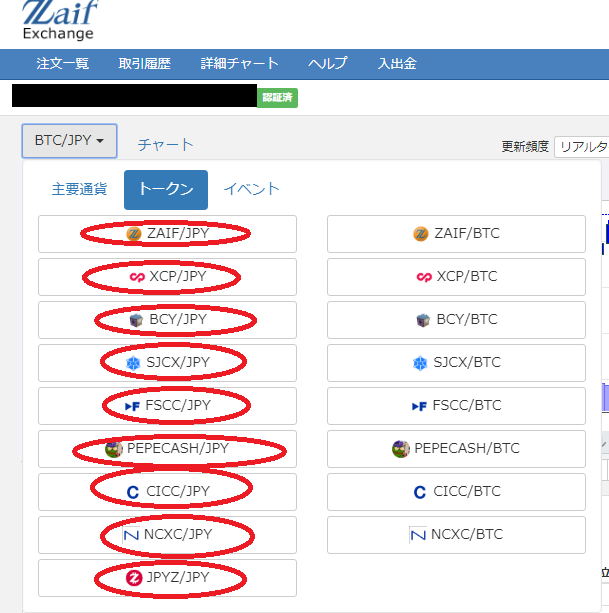This screenshot has height=613, width=609.
Task: Open the BTC/JPY currency pair dropdown
Action: pos(70,141)
